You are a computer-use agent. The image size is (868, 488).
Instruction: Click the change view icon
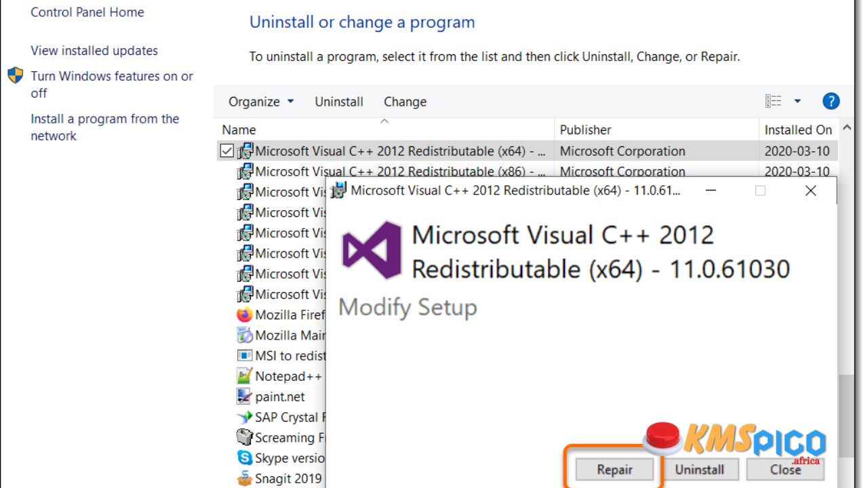tap(774, 102)
